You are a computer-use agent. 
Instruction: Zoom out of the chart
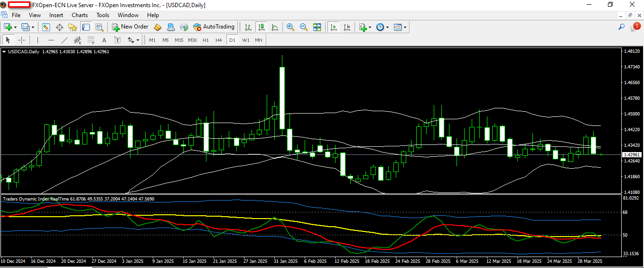[x=304, y=27]
